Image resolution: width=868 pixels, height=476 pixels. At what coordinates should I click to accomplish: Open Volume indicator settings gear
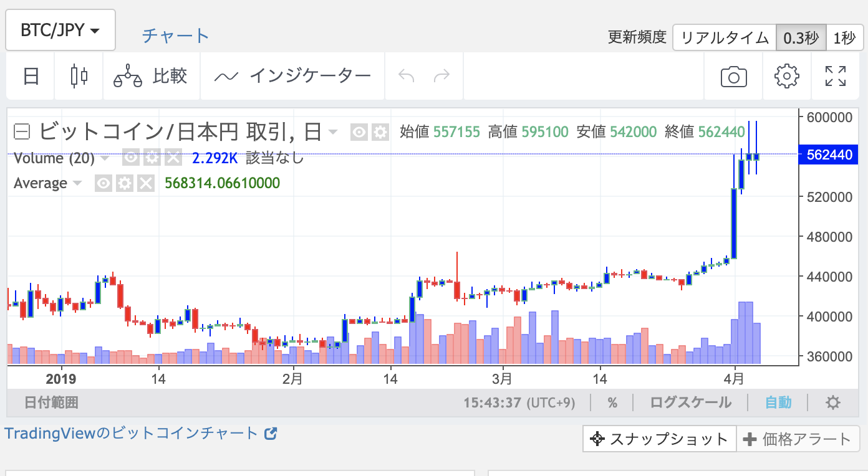152,158
